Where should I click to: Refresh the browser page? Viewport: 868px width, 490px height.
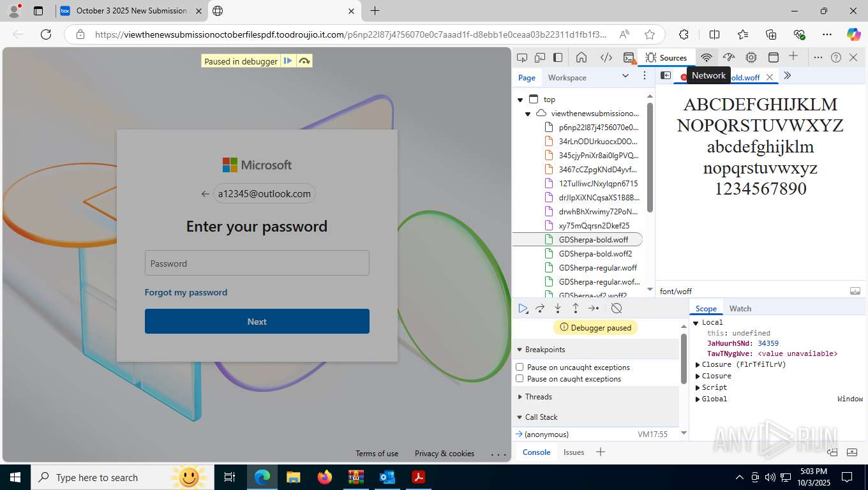tap(45, 34)
